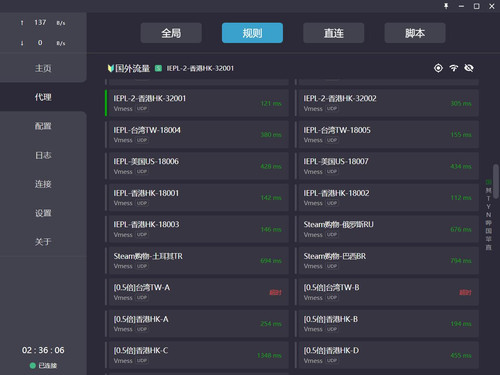Choose the [0.5倍]香港HK-A node
Image resolution: width=500 pixels, height=375 pixels.
click(x=197, y=324)
